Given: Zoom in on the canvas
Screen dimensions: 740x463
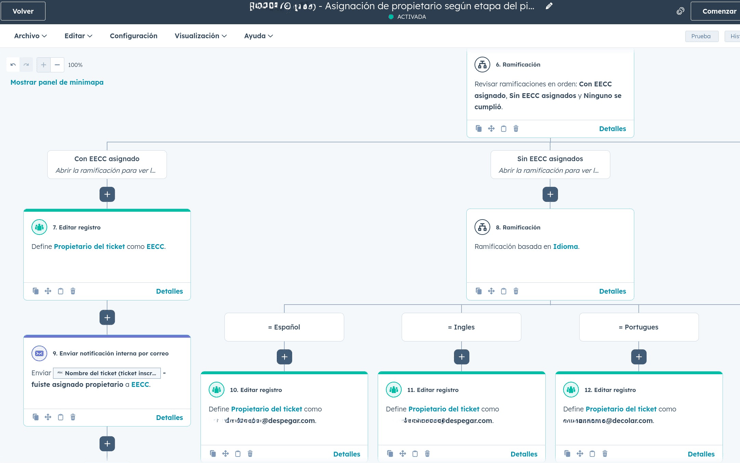Looking at the screenshot, I should pyautogui.click(x=43, y=65).
